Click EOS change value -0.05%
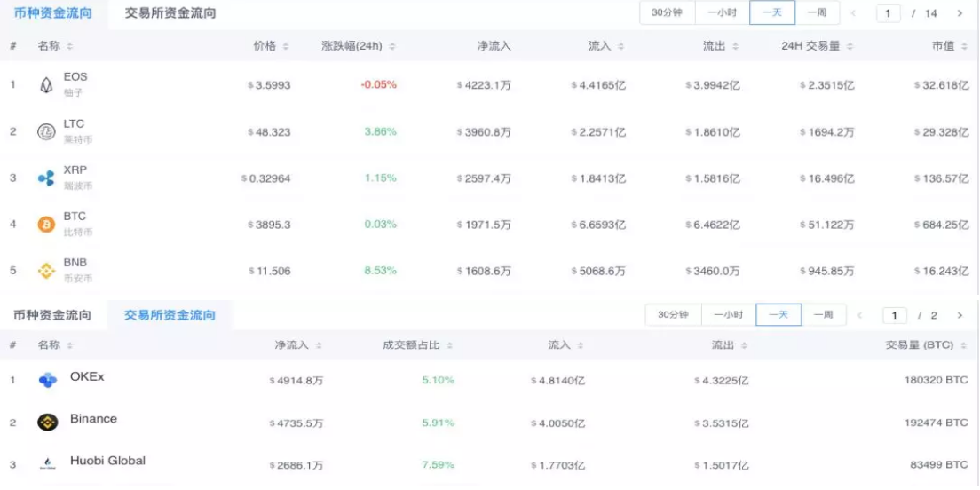This screenshot has width=980, height=490. tap(379, 85)
